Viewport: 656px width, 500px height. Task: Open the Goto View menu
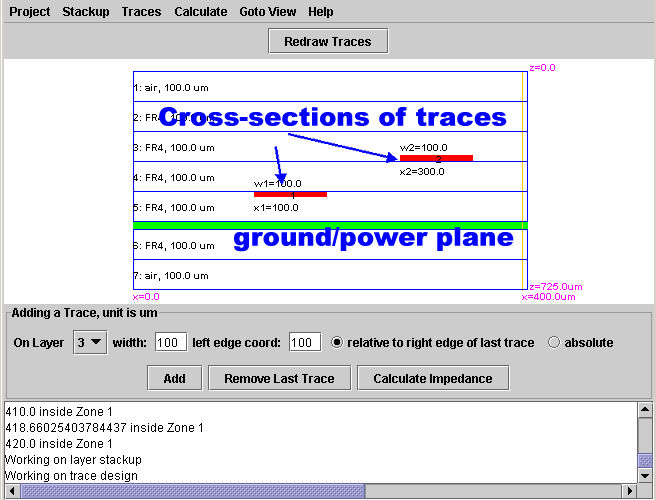pyautogui.click(x=268, y=12)
